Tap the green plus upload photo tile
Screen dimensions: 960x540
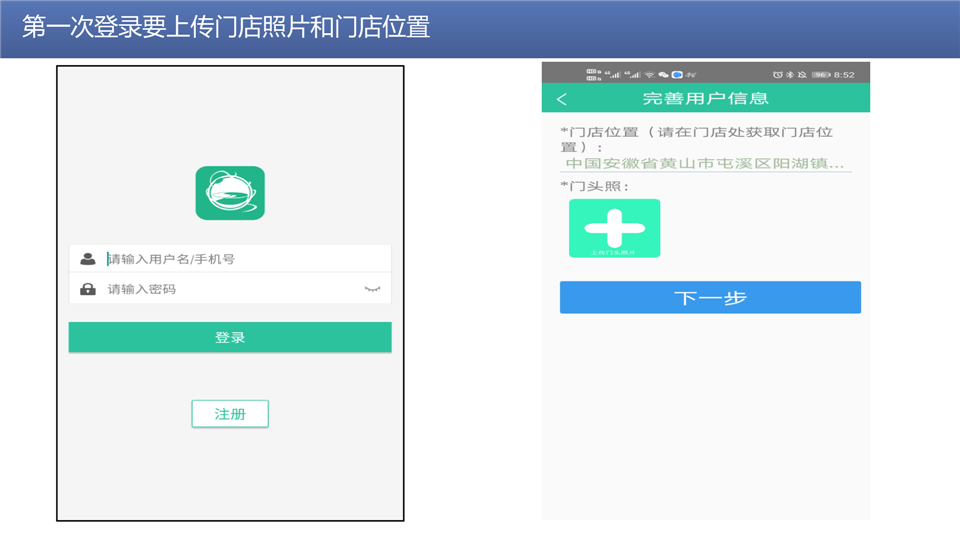[614, 228]
